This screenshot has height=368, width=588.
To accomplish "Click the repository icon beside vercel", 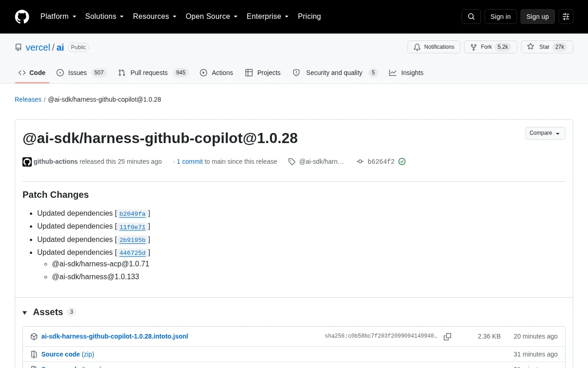I will pyautogui.click(x=18, y=47).
